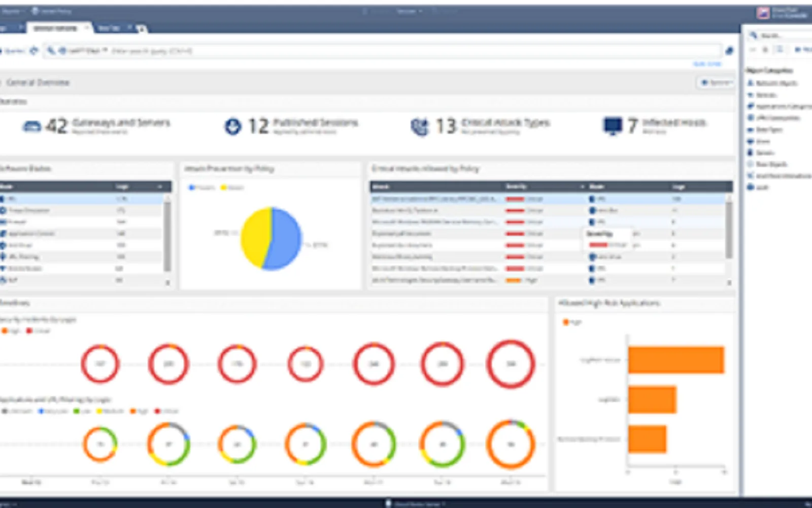Click the Severity column sort arrow in Critical Attacks
The image size is (812, 508).
point(582,186)
